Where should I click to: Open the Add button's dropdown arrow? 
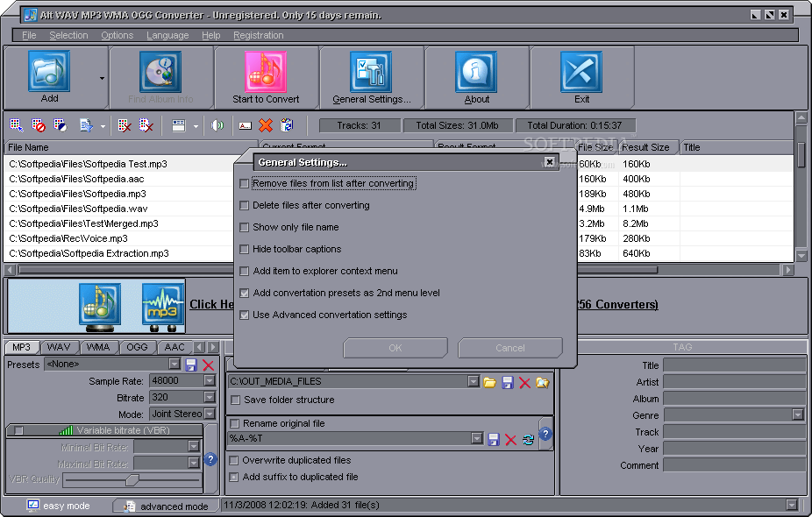tap(102, 78)
